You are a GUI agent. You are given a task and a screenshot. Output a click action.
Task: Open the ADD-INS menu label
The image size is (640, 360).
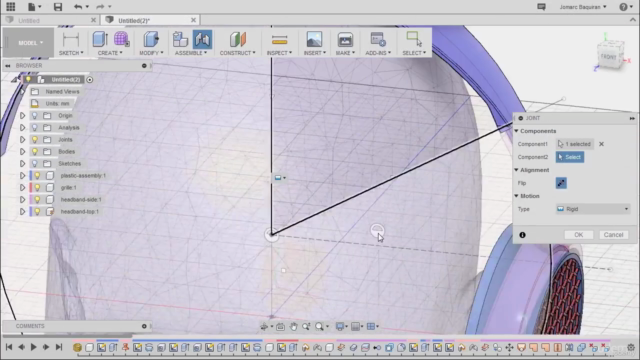378,53
